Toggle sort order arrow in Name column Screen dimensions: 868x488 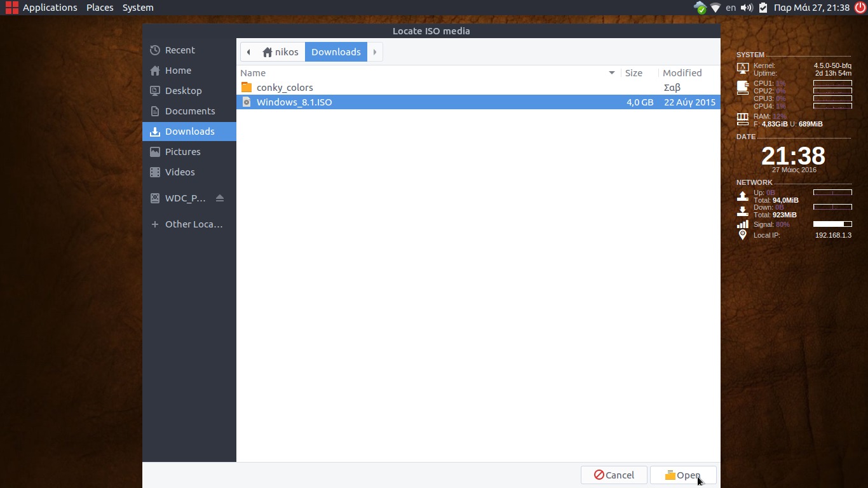coord(612,73)
